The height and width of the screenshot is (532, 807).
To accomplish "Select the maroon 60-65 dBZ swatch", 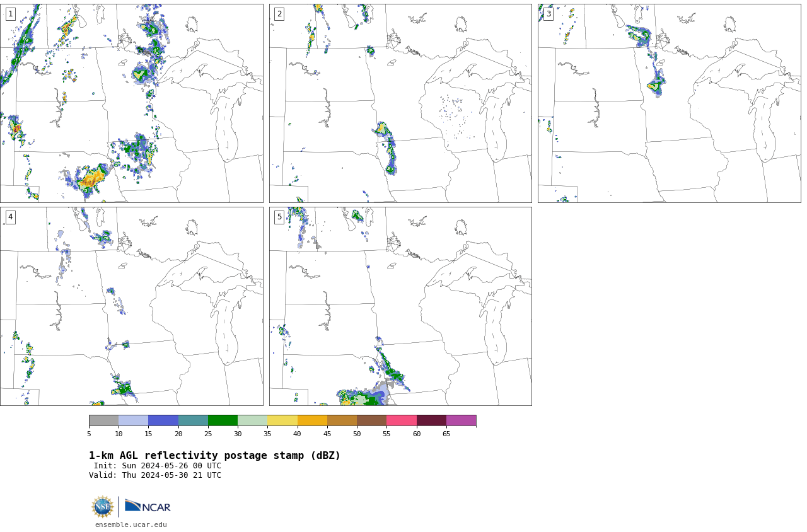I will pos(431,420).
